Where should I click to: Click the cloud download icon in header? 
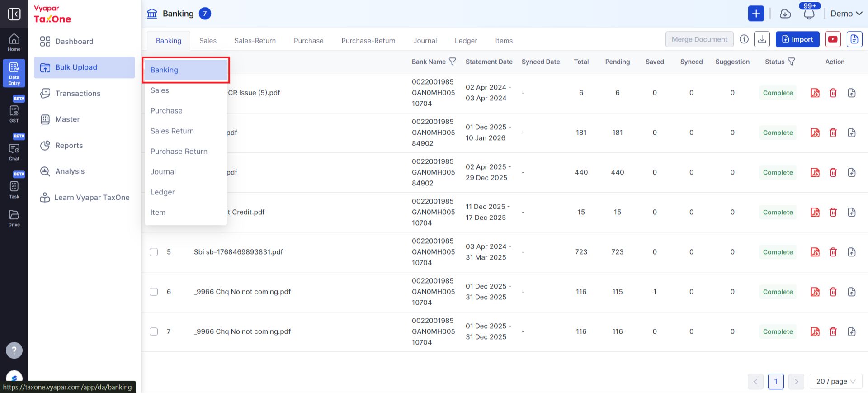(x=786, y=14)
